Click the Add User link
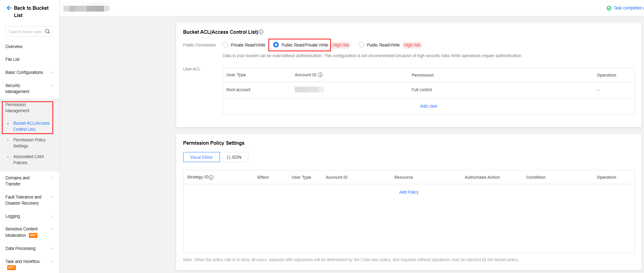 point(428,106)
